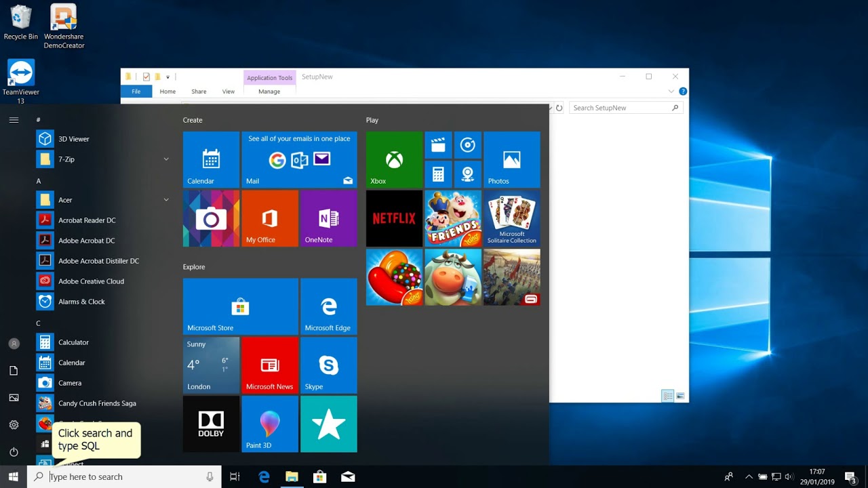Open File Explorer help question mark
The image size is (868, 488).
pos(683,91)
